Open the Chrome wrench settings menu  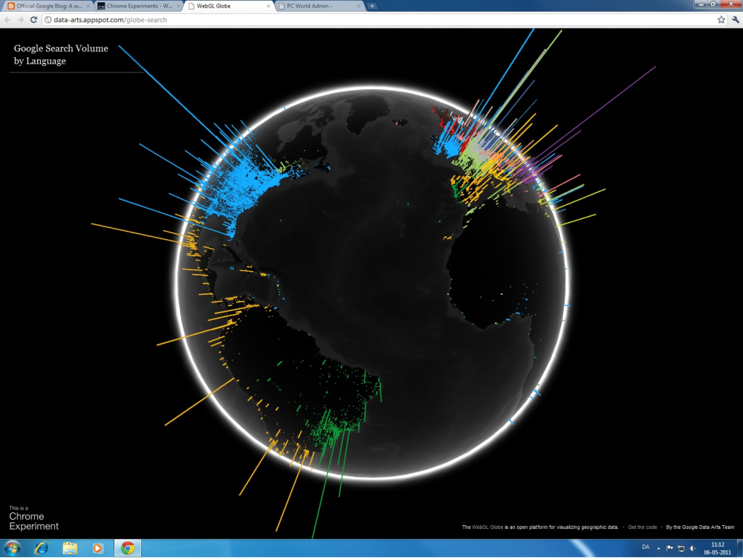tap(735, 20)
